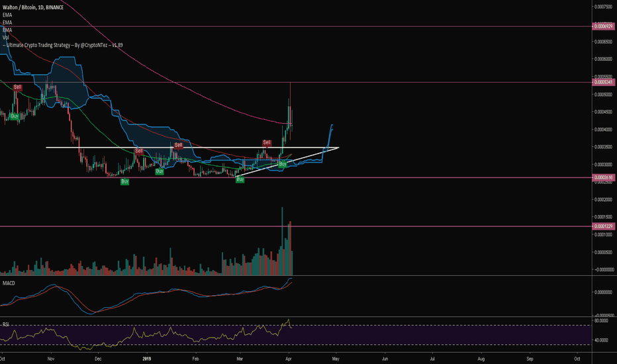The image size is (617, 364).
Task: Select the 0.0002000 price scale value
Action: [x=603, y=199]
